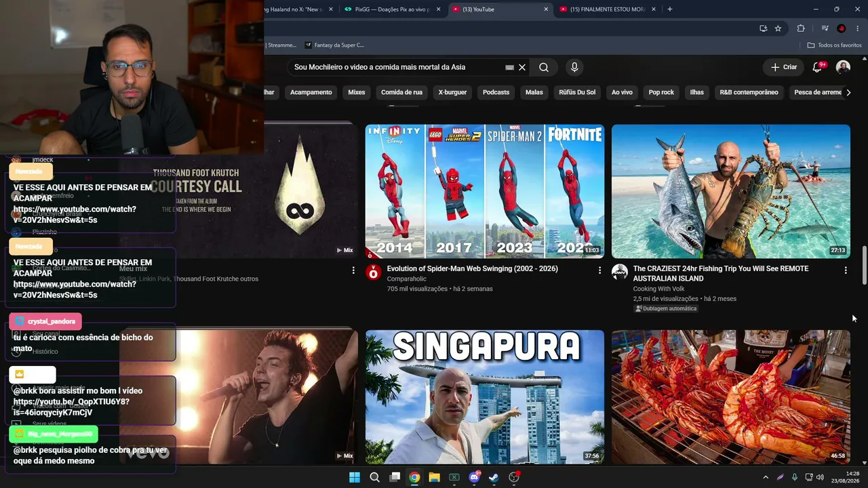The width and height of the screenshot is (868, 488).
Task: Select the Ilhas filter chip
Action: [697, 92]
